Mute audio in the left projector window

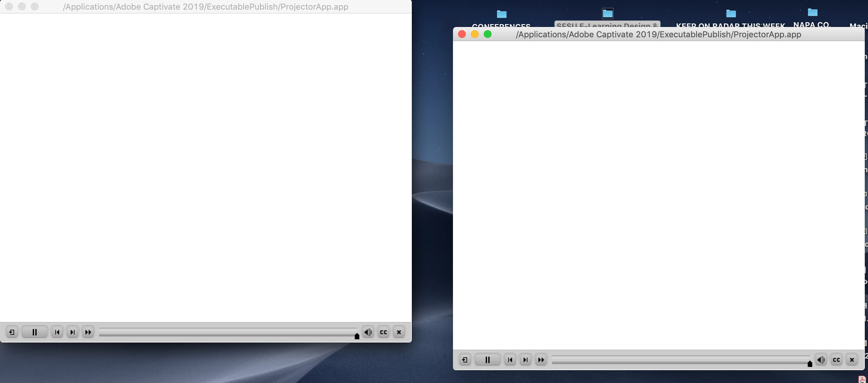[x=368, y=333]
